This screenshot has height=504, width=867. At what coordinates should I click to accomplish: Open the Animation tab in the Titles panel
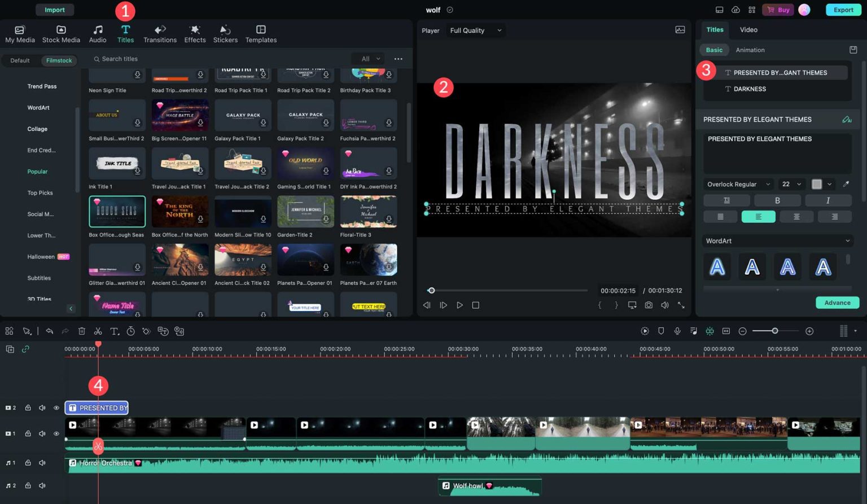pyautogui.click(x=750, y=50)
